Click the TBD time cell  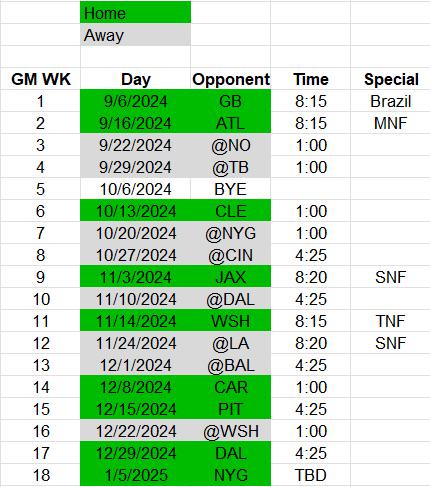311,475
